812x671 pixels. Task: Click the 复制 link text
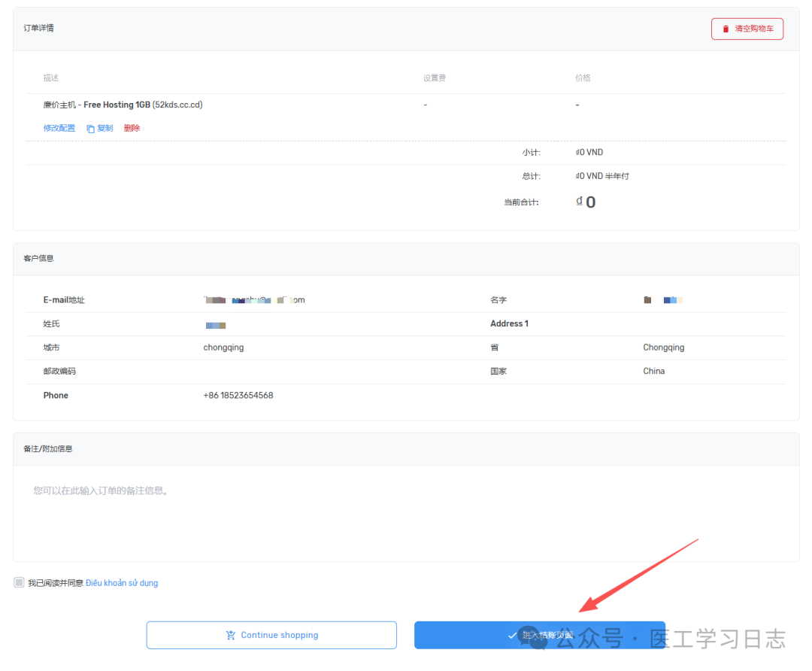pos(105,129)
